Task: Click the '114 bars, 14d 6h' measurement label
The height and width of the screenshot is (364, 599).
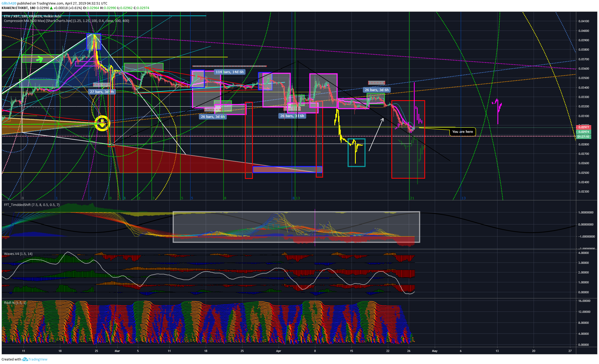Action: click(230, 72)
